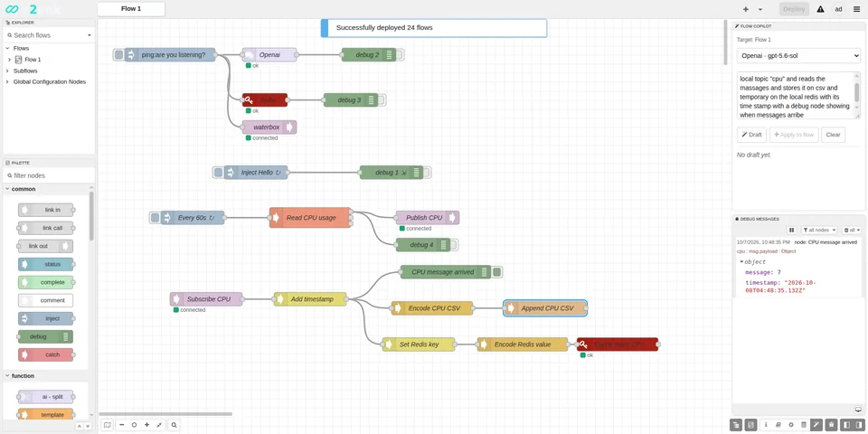
Task: Select the Read CPU usage node
Action: (310, 218)
